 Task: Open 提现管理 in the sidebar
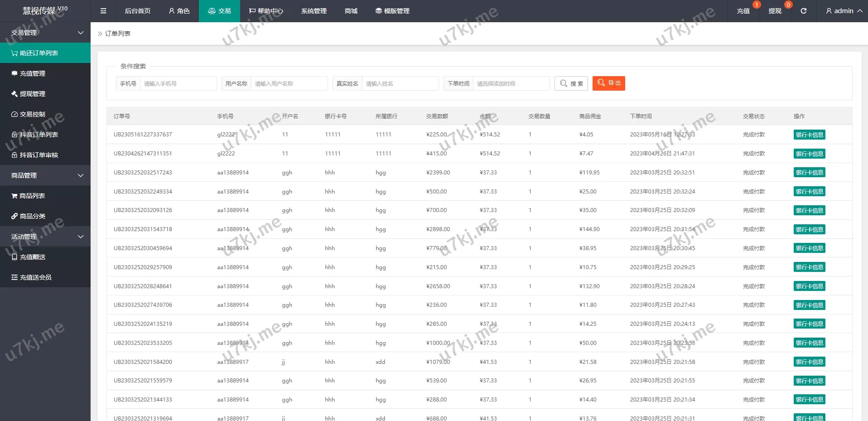tap(33, 94)
